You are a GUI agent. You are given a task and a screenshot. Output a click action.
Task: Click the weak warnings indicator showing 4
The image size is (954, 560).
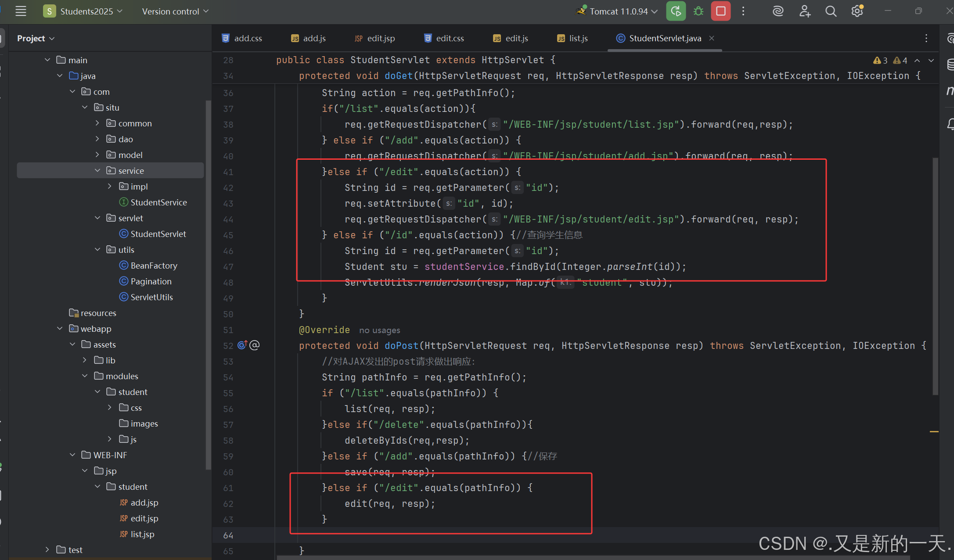point(900,60)
